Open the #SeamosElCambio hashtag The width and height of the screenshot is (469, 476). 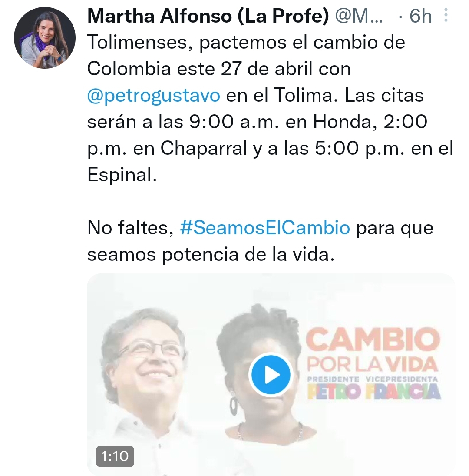264,228
